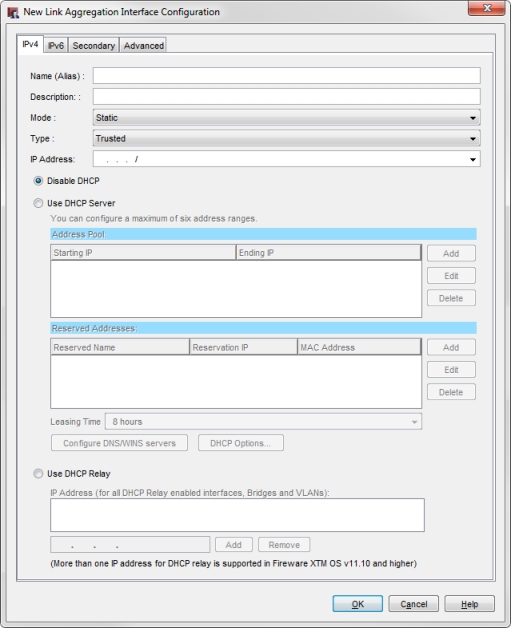511x629 pixels.
Task: Open the Advanced tab
Action: click(x=144, y=45)
